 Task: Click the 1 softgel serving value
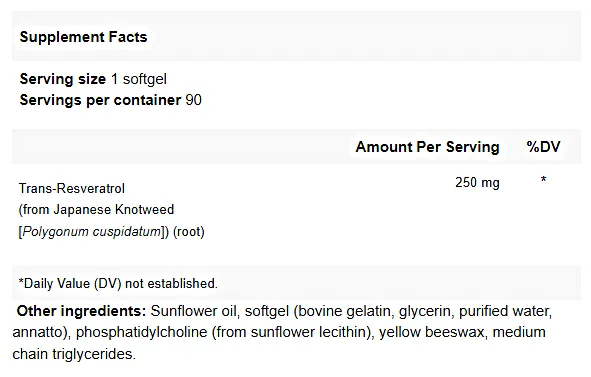point(139,79)
